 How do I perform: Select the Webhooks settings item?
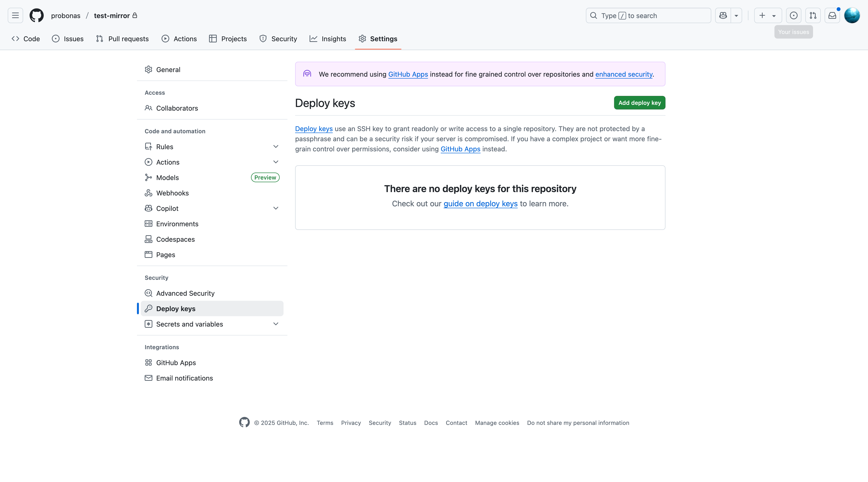click(x=172, y=193)
